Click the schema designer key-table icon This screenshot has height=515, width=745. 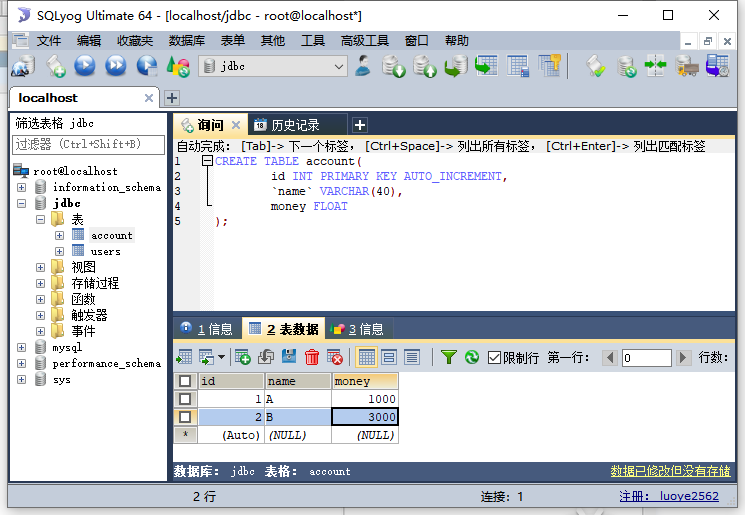pyautogui.click(x=549, y=66)
